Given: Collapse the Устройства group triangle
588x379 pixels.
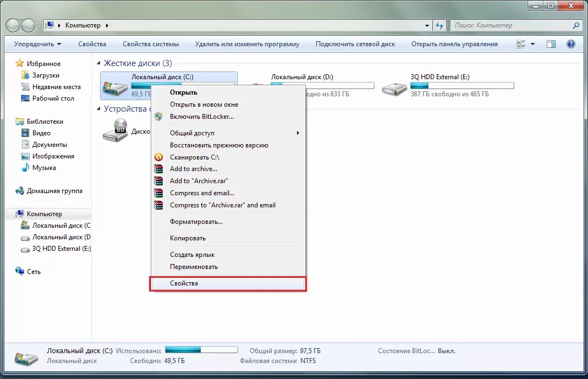Looking at the screenshot, I should point(98,109).
